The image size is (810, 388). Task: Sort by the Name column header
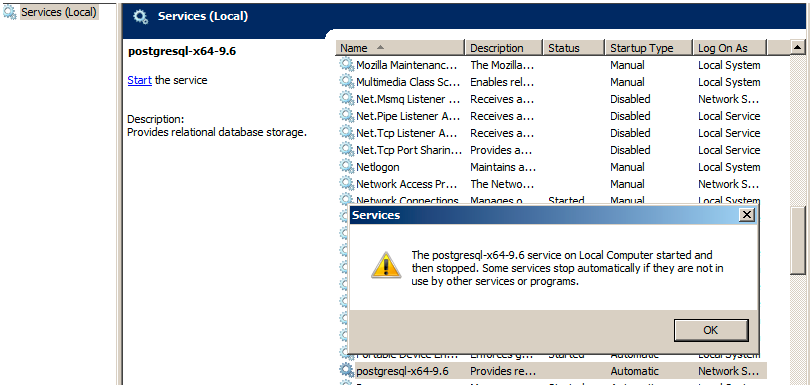click(x=401, y=48)
